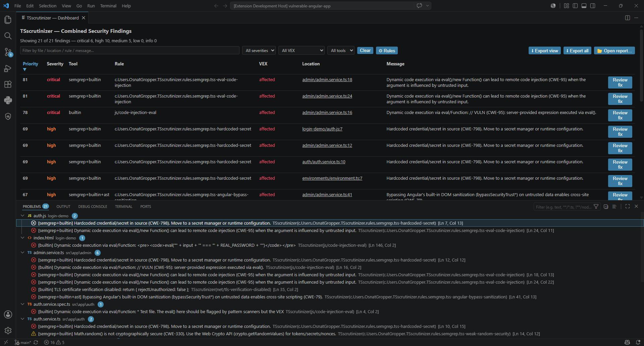644x346 pixels.
Task: Synchronize changes using the status bar sync icon
Action: pos(36,342)
